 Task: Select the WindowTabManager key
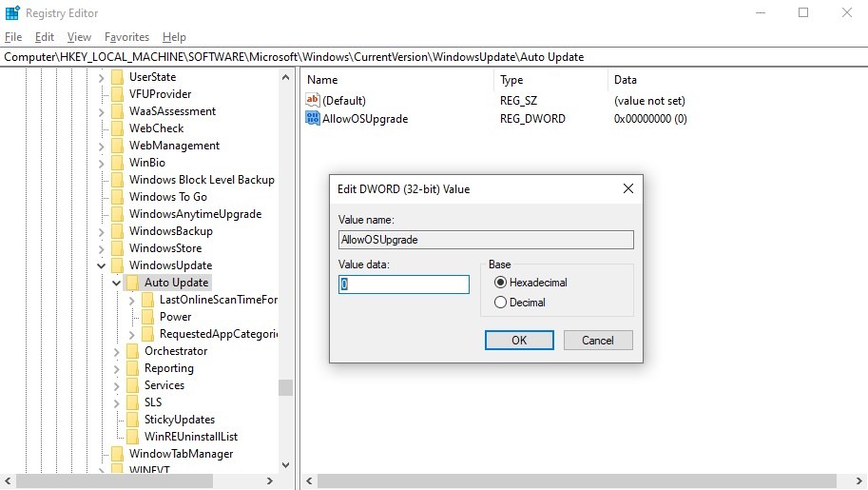coord(181,454)
